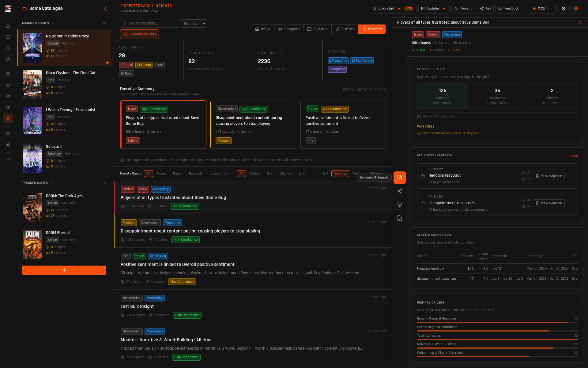The height and width of the screenshot is (368, 588).
Task: Click the Generate Insights button
Action: tap(140, 34)
